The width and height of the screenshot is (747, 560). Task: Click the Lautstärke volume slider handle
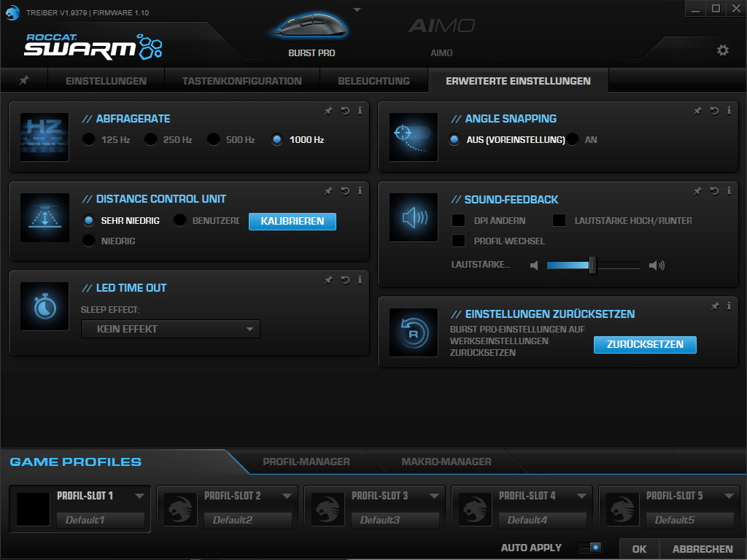click(x=592, y=265)
